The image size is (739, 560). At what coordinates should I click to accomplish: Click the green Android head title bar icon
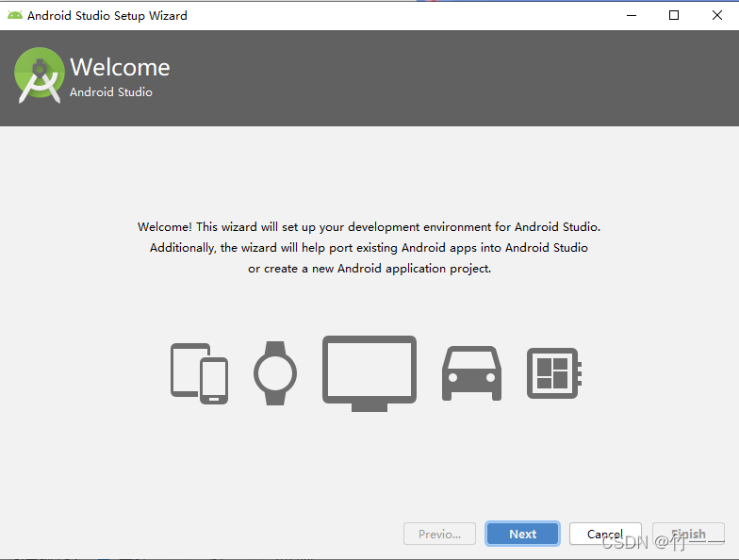[x=15, y=15]
